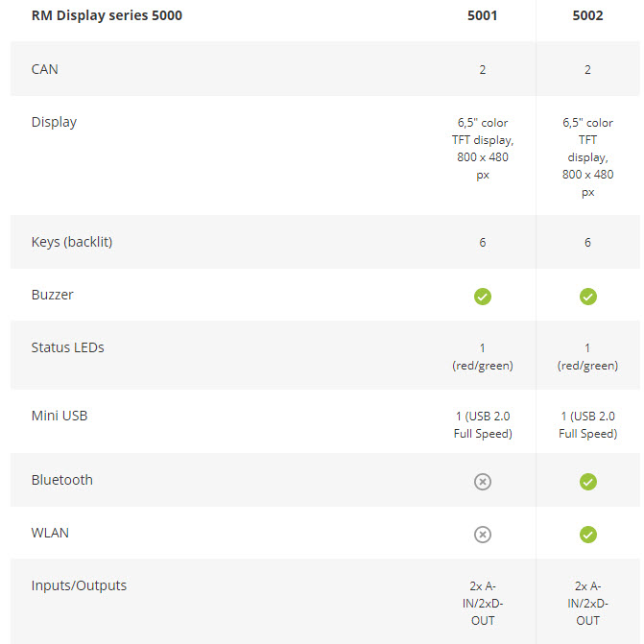Screen dimensions: 644x644
Task: Click the green checkmark for Buzzer 5002
Action: click(587, 297)
